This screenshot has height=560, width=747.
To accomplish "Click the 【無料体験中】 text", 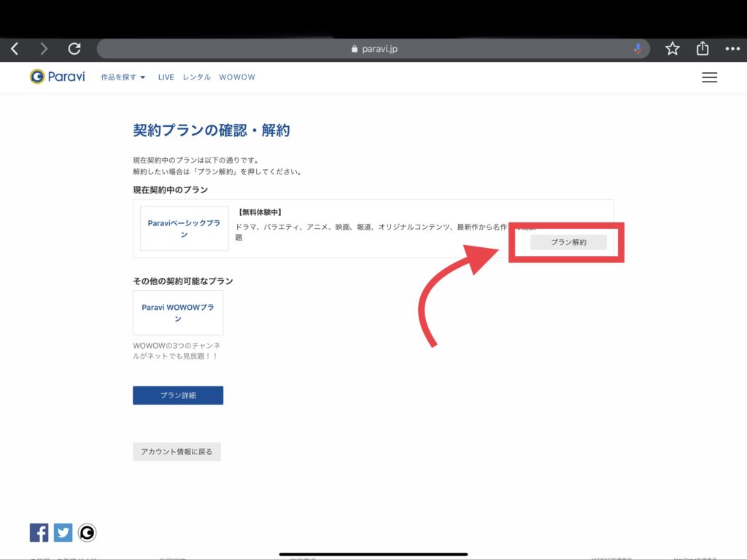I will click(x=259, y=212).
